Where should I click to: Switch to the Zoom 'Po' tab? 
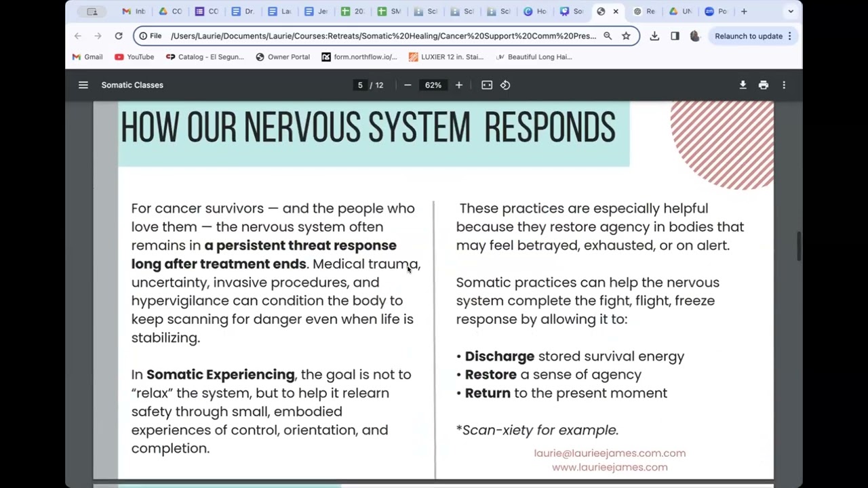point(717,12)
